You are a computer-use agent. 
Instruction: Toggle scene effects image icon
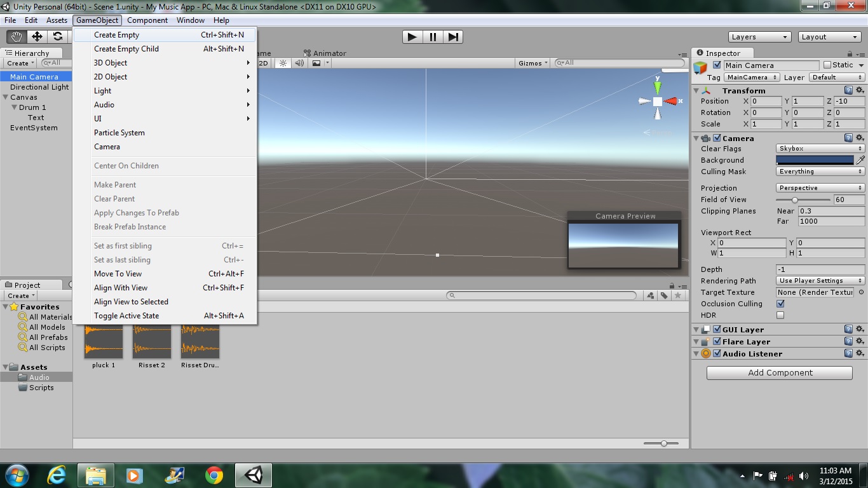pyautogui.click(x=316, y=63)
